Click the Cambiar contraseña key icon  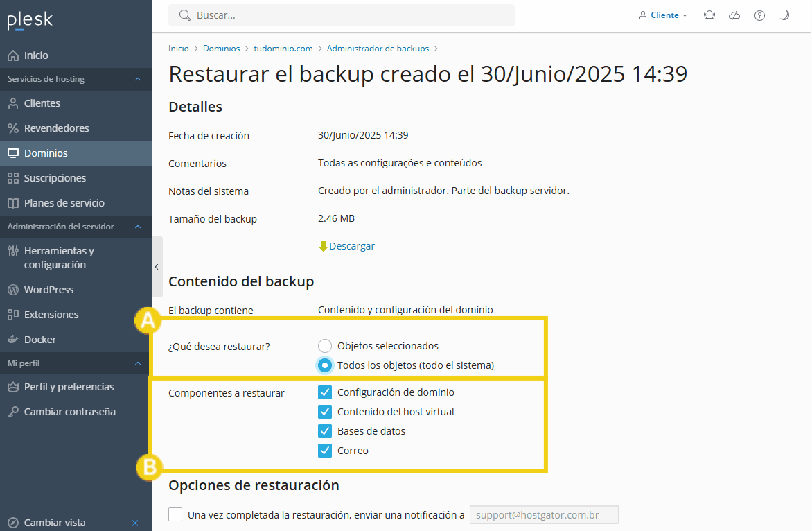13,412
